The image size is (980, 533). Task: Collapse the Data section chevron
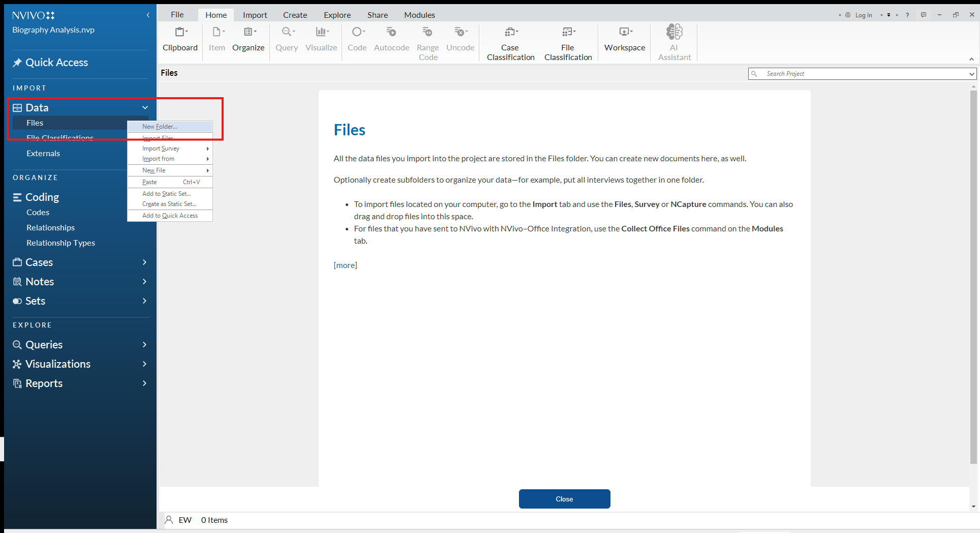145,107
